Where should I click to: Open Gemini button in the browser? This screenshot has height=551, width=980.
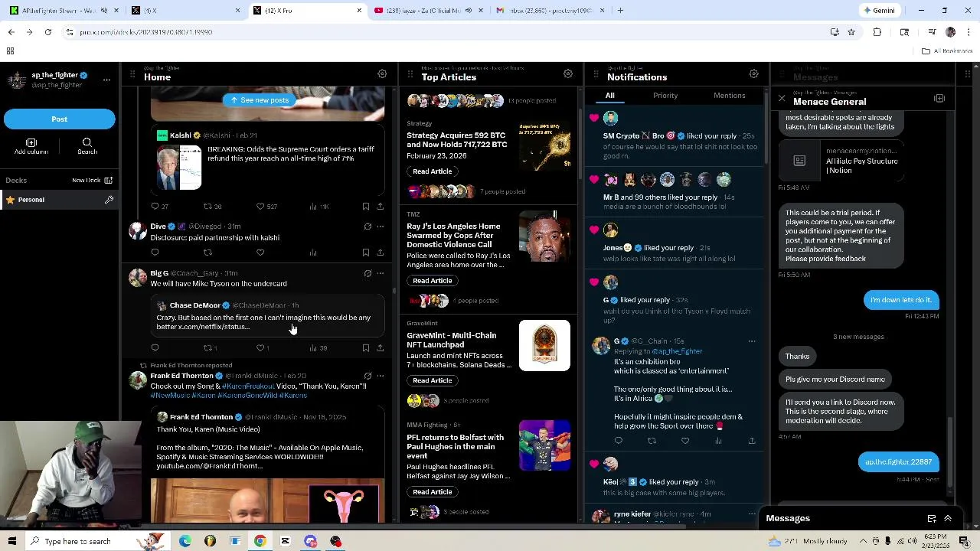[879, 11]
